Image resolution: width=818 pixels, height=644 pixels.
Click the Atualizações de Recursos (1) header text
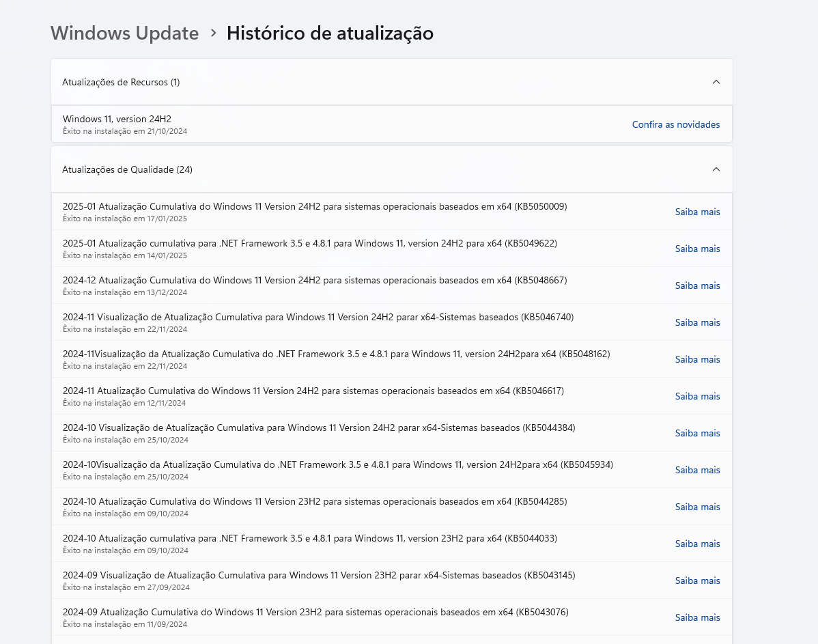pyautogui.click(x=121, y=82)
